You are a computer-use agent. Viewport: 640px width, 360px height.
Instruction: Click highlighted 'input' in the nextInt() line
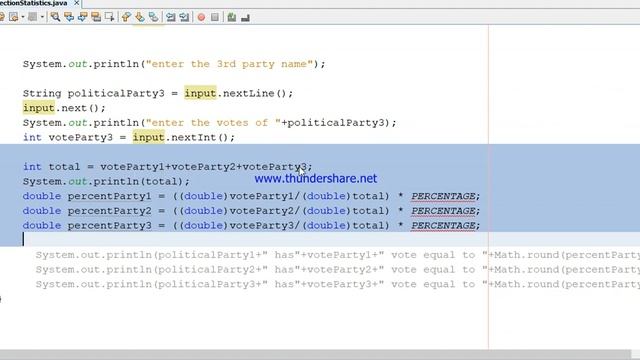point(149,138)
